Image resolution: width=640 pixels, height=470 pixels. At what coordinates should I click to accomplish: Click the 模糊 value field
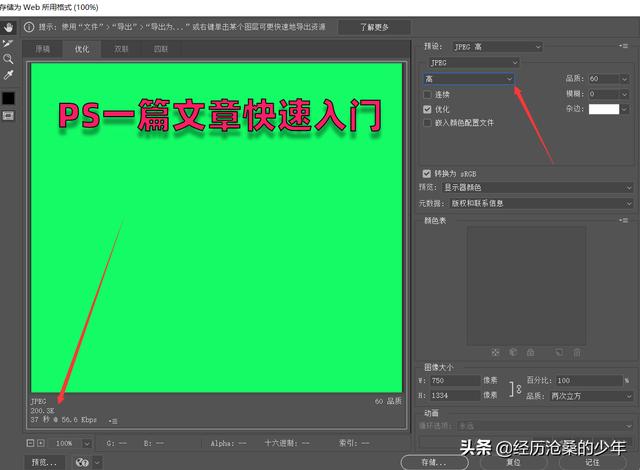(604, 94)
